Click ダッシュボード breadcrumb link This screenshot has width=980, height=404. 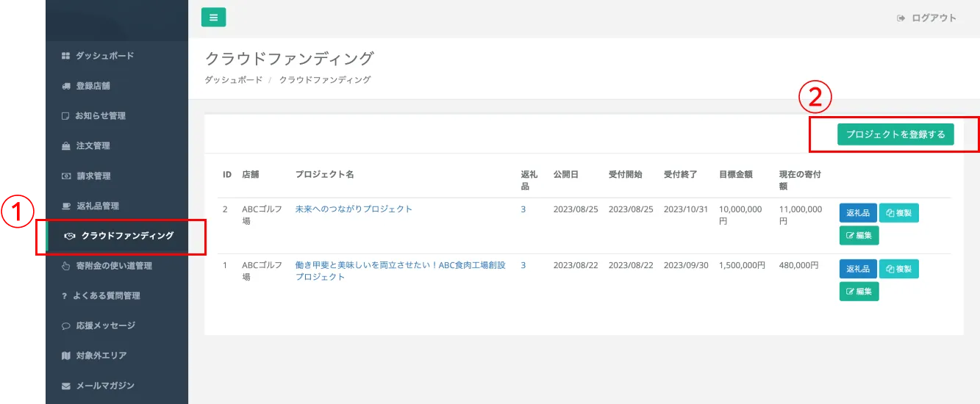pyautogui.click(x=233, y=79)
